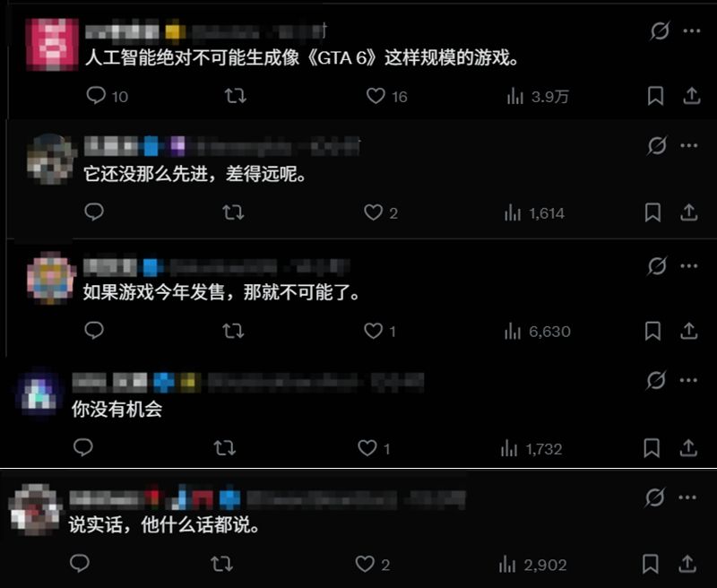This screenshot has width=717, height=588.
Task: Bookmark the '你没有机会' reply
Action: click(652, 448)
